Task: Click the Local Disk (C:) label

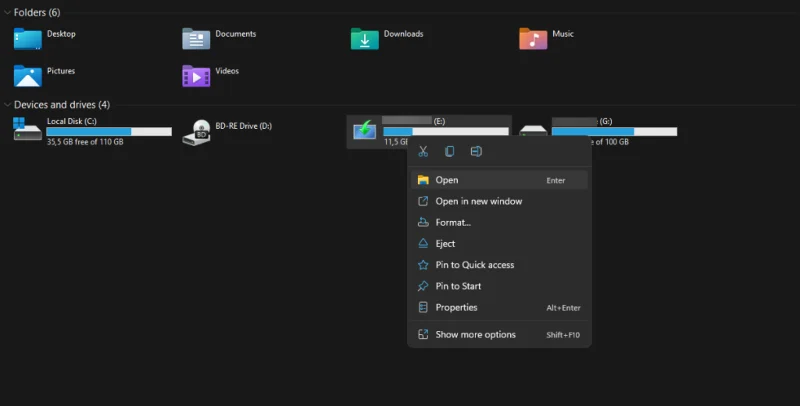Action: coord(72,121)
